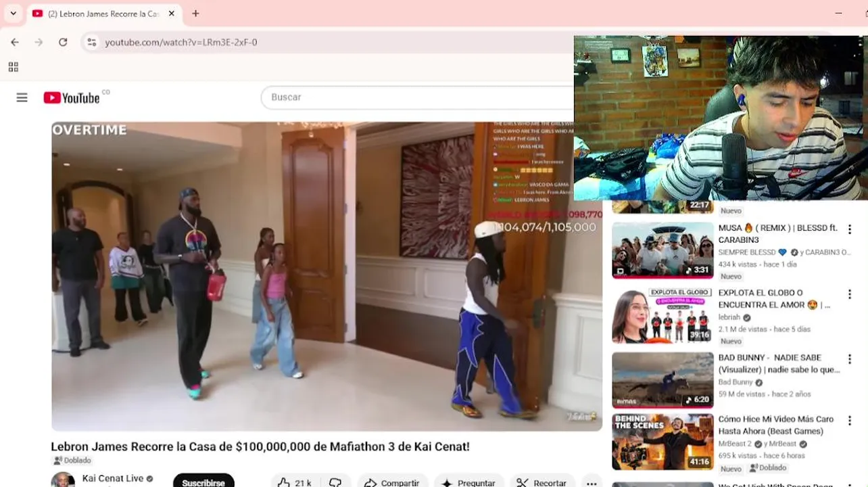Go forward in the browser
The image size is (868, 487).
click(x=39, y=42)
